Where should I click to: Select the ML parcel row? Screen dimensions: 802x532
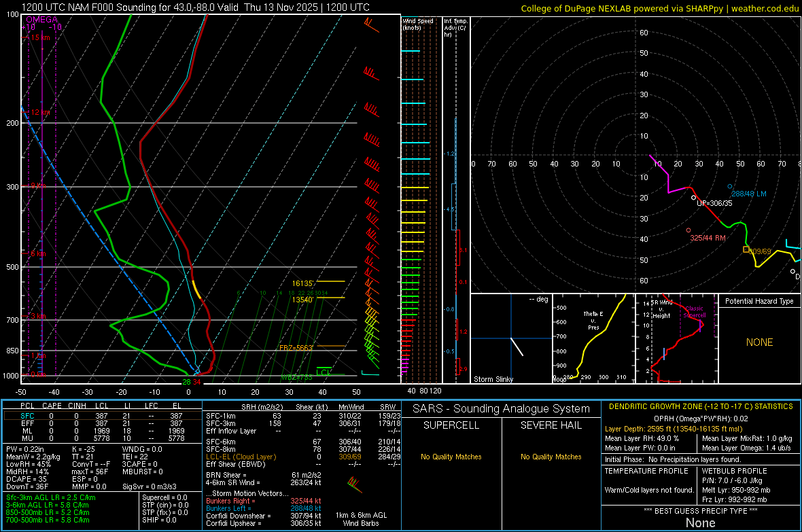point(102,431)
